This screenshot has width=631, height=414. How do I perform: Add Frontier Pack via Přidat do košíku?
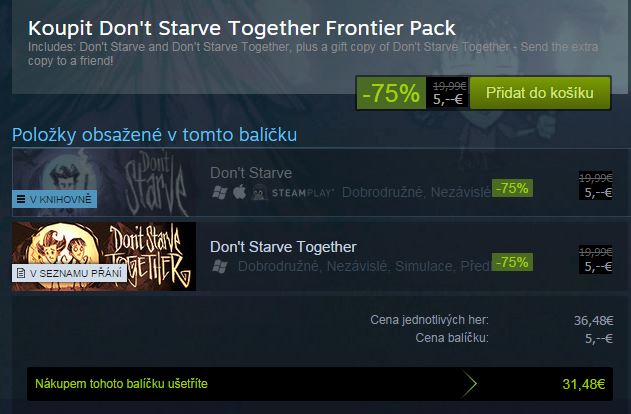pos(540,93)
